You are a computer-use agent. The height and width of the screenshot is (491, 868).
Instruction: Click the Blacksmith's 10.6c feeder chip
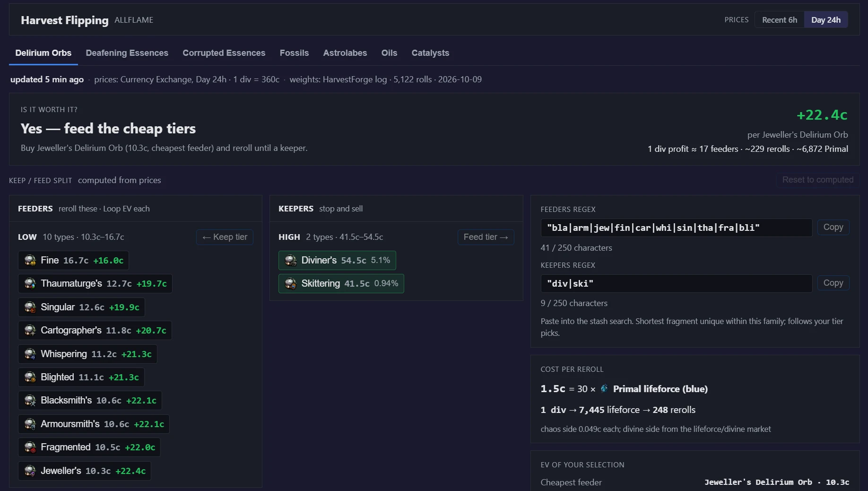coord(90,400)
